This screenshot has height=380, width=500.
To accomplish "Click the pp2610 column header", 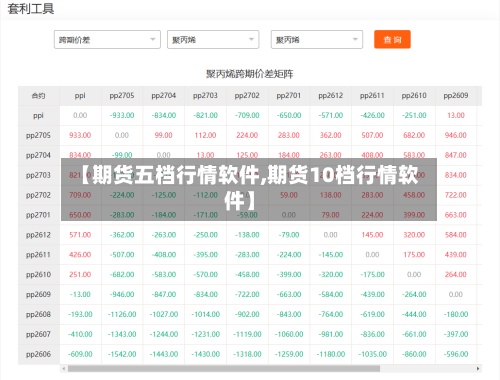I will tap(414, 96).
